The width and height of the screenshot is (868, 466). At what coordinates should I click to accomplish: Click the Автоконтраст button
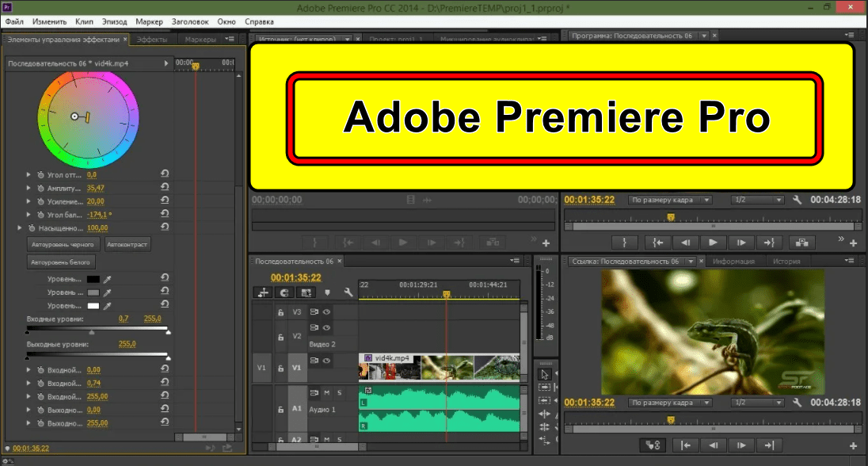point(128,244)
